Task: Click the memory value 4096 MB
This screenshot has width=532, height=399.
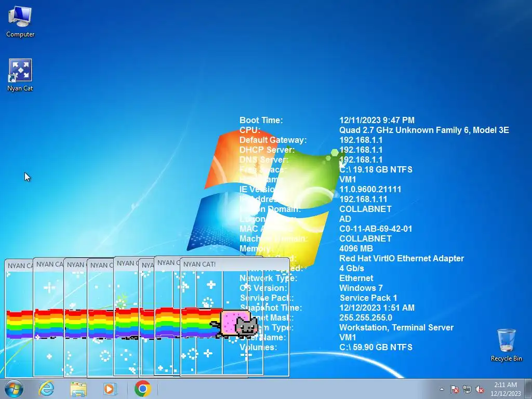Action: pyautogui.click(x=356, y=248)
